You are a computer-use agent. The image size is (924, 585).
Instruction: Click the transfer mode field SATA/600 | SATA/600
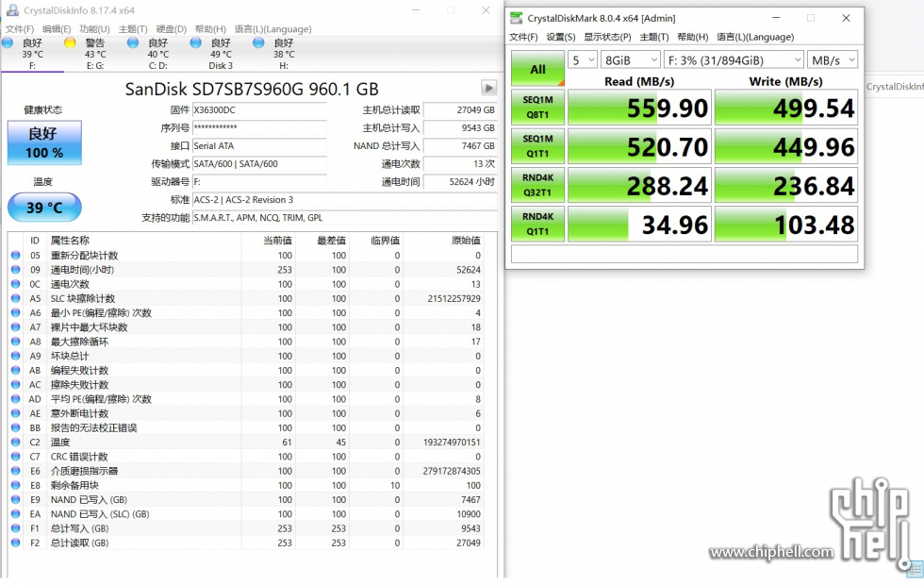click(x=259, y=163)
